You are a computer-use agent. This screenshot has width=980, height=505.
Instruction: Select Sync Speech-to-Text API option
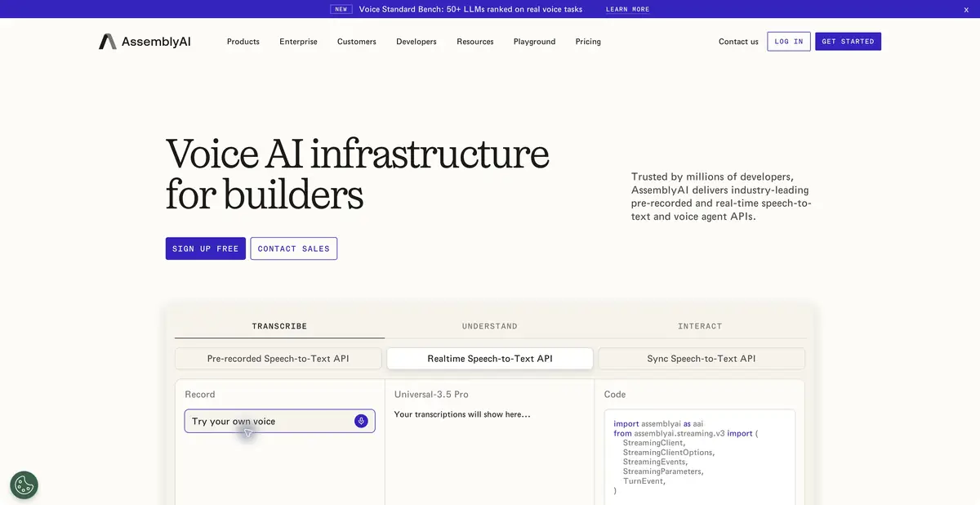[x=702, y=359]
